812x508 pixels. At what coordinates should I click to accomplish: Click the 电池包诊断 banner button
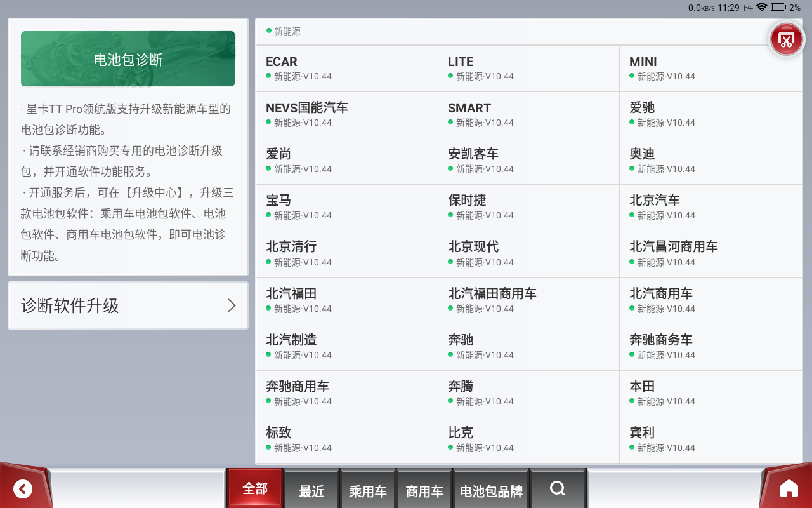click(x=128, y=59)
